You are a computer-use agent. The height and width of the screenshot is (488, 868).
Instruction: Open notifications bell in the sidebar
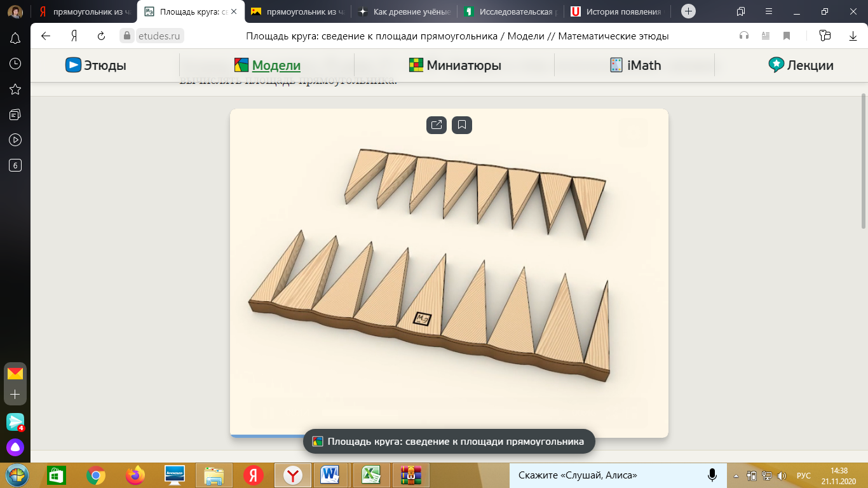[x=15, y=39]
